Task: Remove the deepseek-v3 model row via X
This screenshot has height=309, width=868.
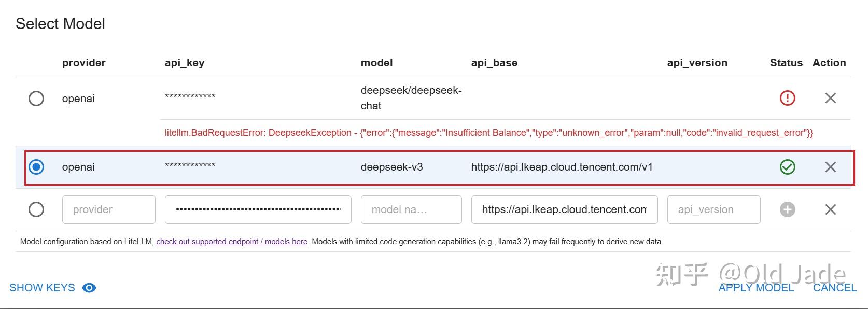Action: click(x=830, y=167)
